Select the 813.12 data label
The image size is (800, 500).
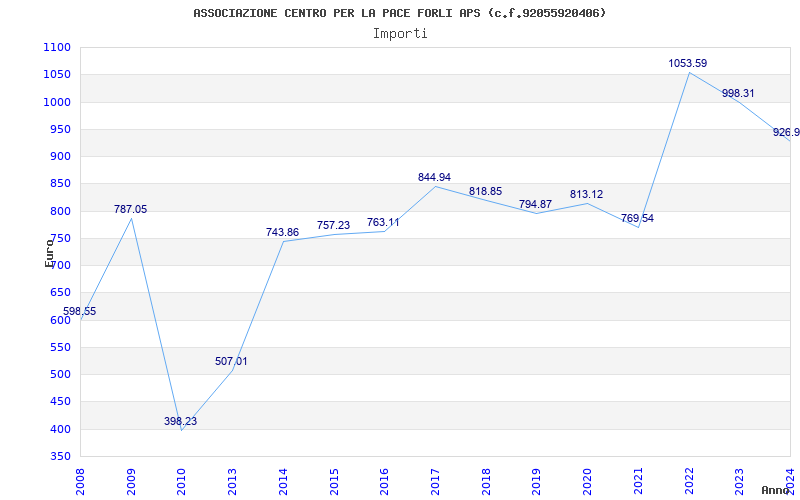tap(586, 194)
